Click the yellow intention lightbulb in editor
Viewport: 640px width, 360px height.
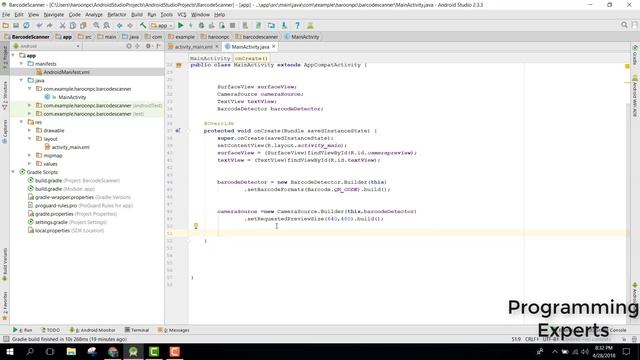point(196,226)
